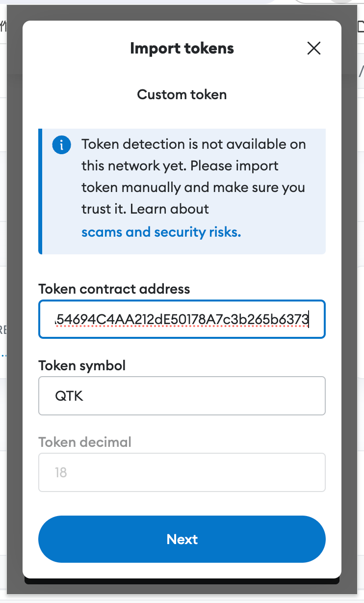Click the greyed Token decimal label

point(85,442)
